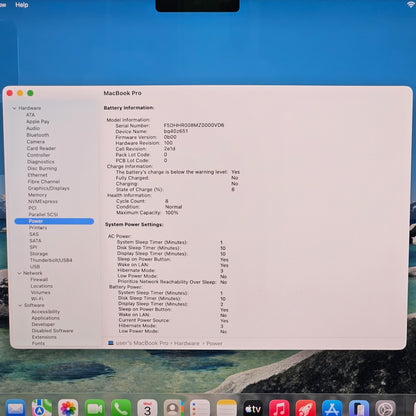
Task: Click user's MacBook Pro in path bar
Action: (x=142, y=343)
